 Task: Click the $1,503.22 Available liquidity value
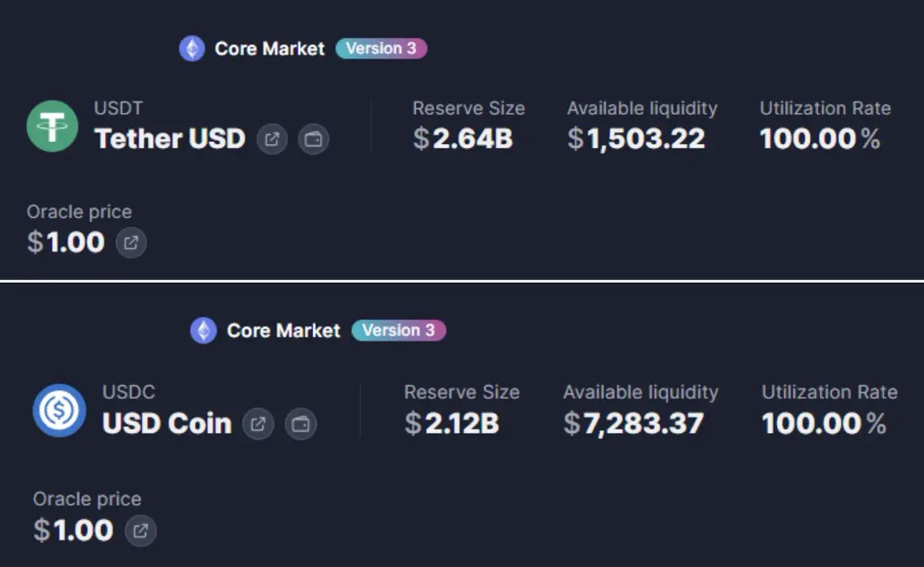636,139
